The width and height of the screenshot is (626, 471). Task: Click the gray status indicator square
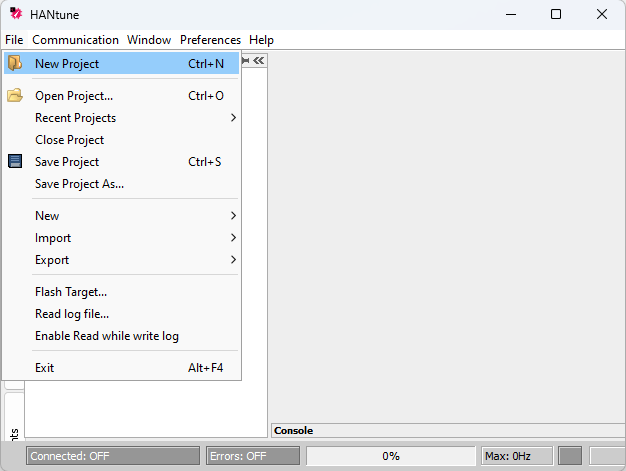tap(570, 456)
